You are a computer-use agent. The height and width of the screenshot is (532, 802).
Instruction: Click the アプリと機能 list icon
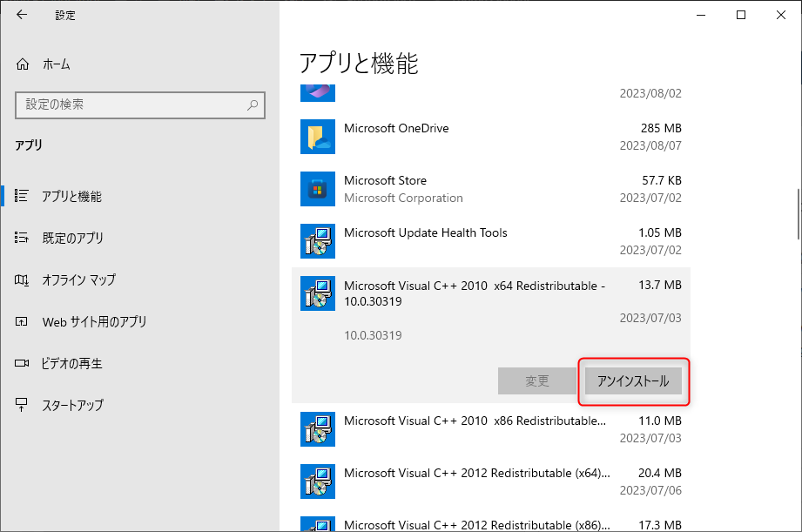22,196
